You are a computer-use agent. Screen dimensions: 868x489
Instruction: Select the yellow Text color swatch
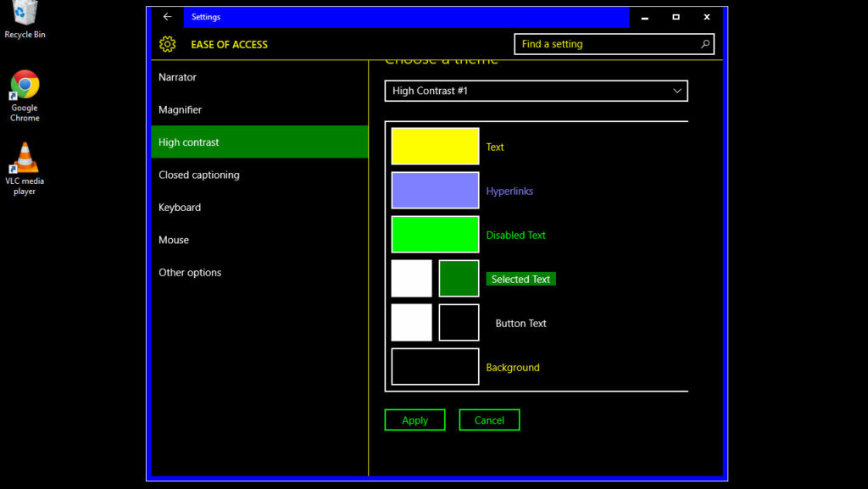pyautogui.click(x=435, y=146)
